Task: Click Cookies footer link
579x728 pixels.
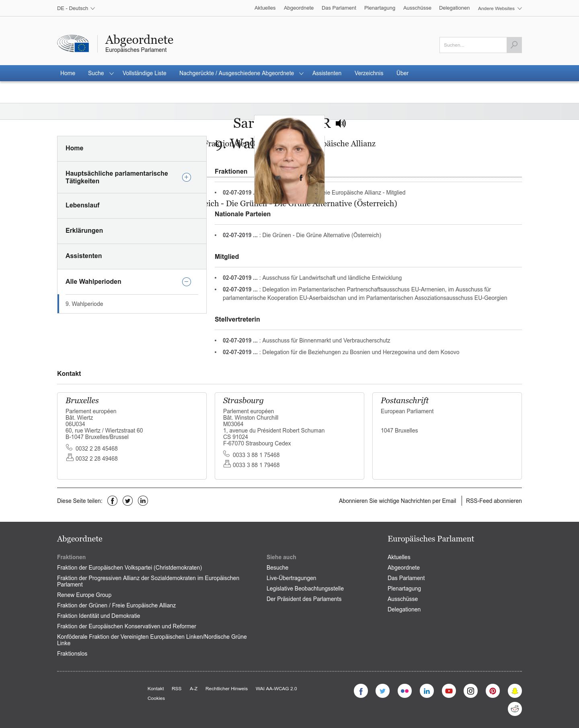Action: 156,698
